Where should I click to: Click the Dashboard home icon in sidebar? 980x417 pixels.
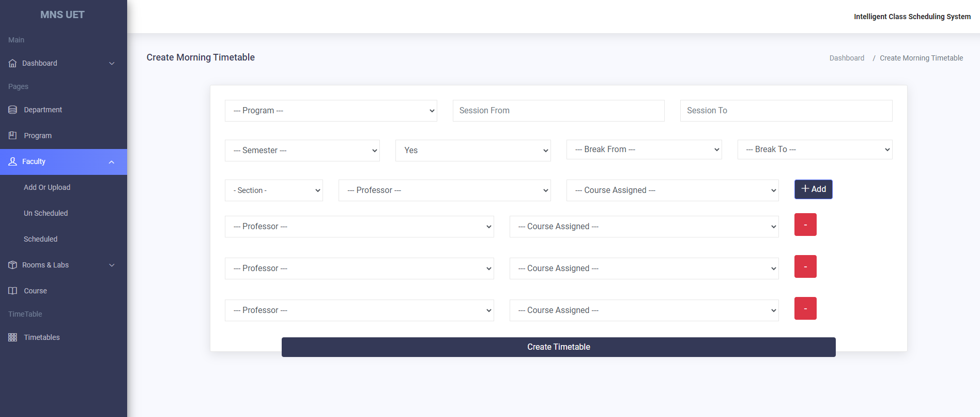coord(12,63)
